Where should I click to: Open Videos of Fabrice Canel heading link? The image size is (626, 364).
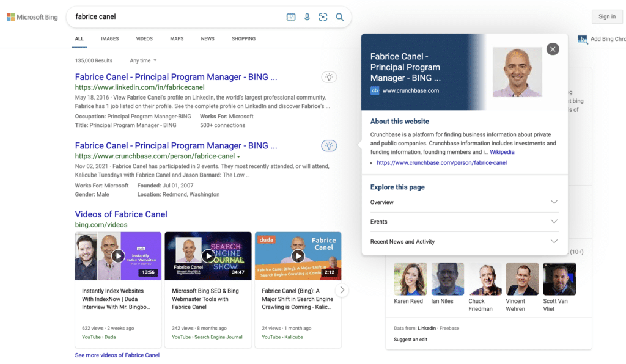[121, 214]
